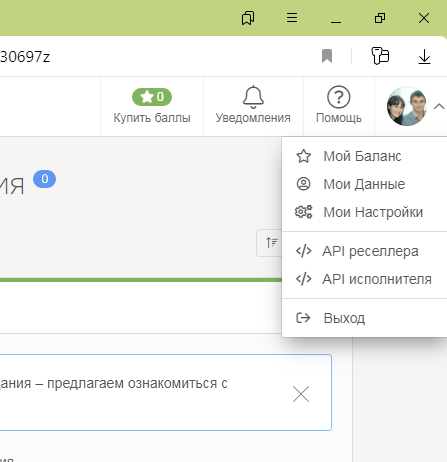This screenshot has height=462, width=447.
Task: Collapse the profile menu chevron
Action: (439, 106)
